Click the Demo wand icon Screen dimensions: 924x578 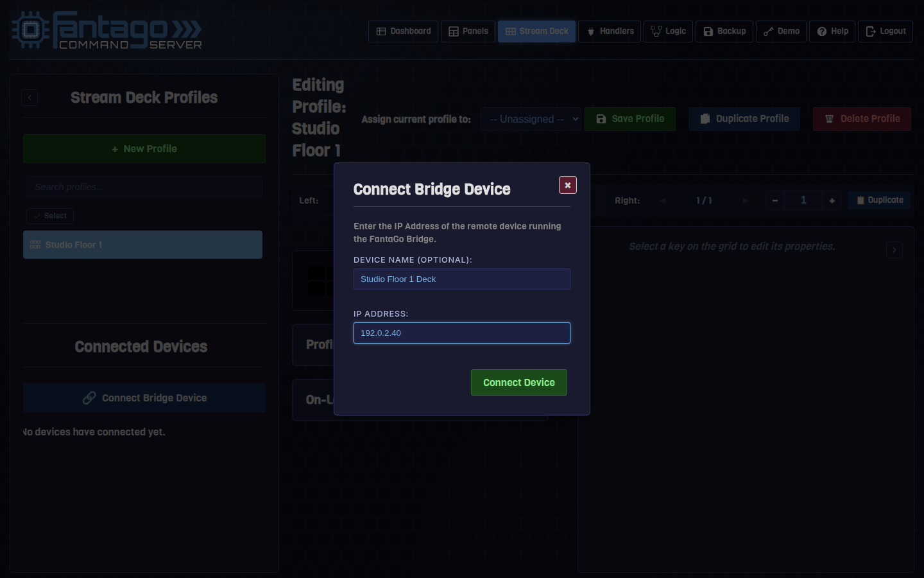click(x=769, y=31)
